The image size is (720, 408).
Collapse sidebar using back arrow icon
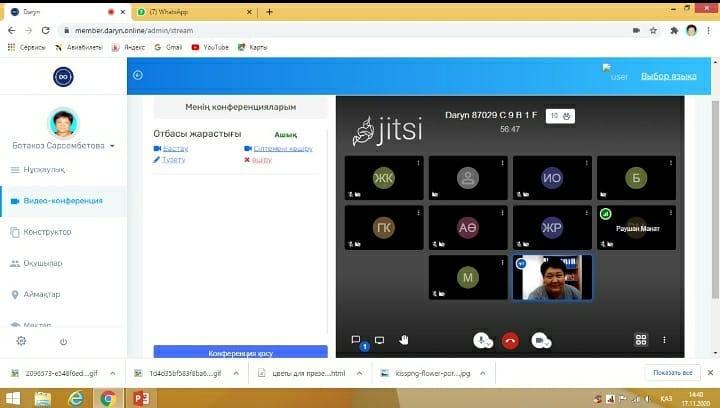click(x=138, y=75)
